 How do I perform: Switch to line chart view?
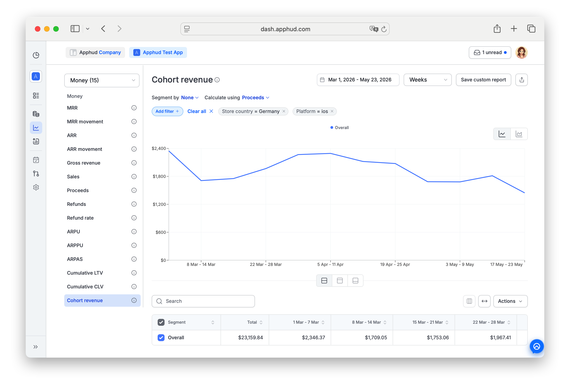coord(502,134)
